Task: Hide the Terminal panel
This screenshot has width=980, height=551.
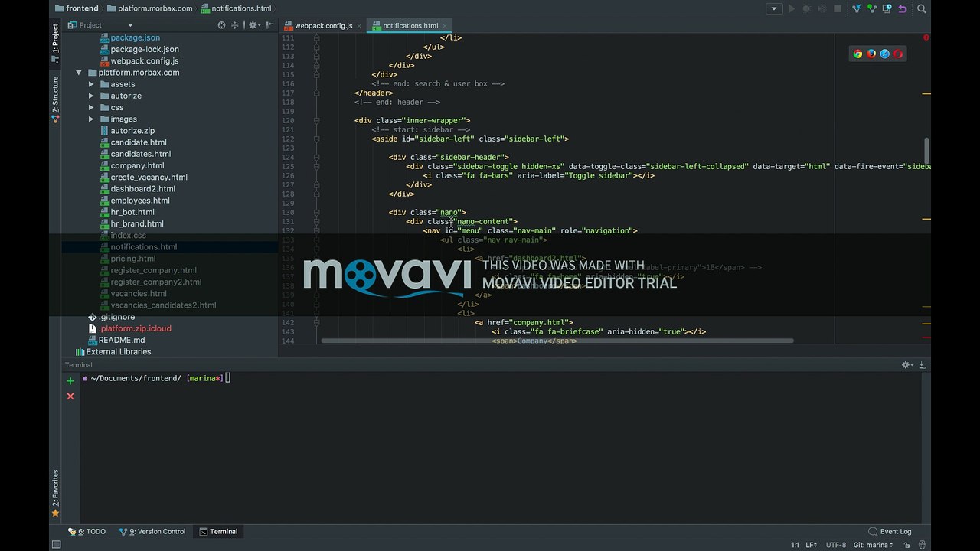Action: pos(923,365)
